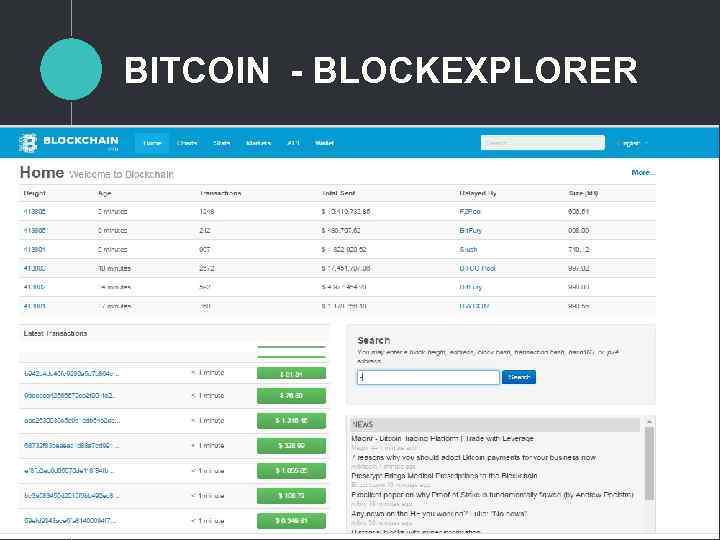Click the Blockchain logo icon

coord(28,143)
